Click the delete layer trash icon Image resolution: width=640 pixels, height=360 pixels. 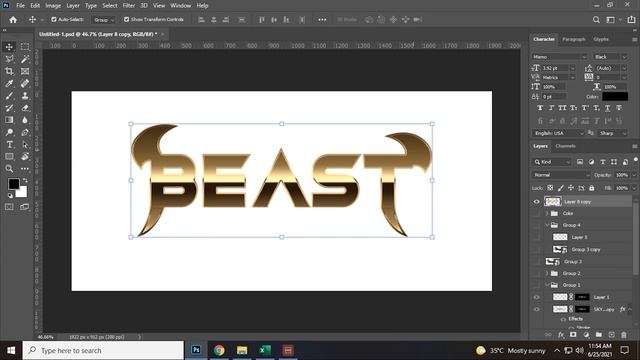tap(624, 335)
